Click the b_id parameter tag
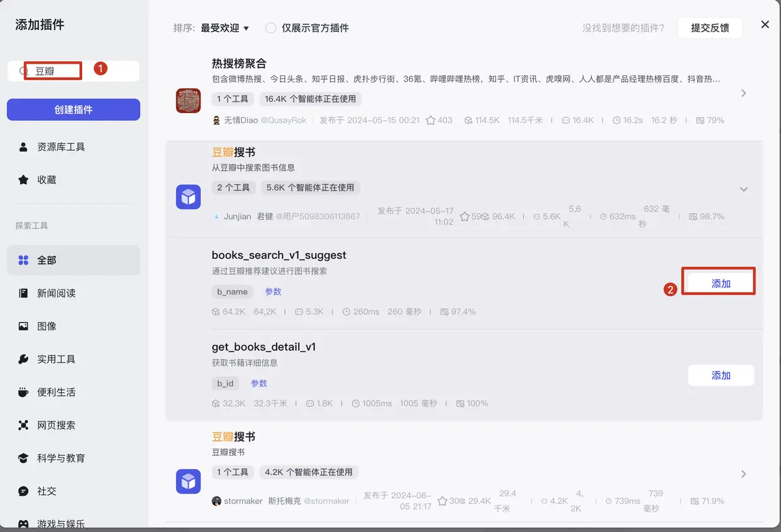This screenshot has width=781, height=532. click(225, 383)
